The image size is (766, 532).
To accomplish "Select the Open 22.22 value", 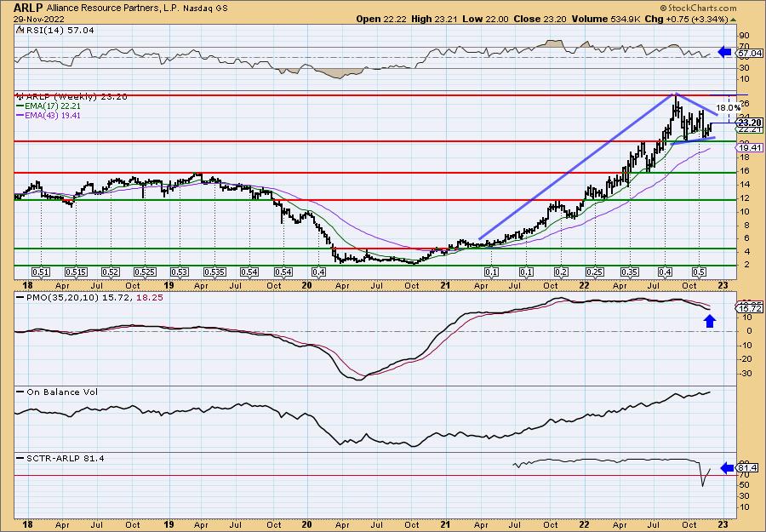I will (x=381, y=19).
